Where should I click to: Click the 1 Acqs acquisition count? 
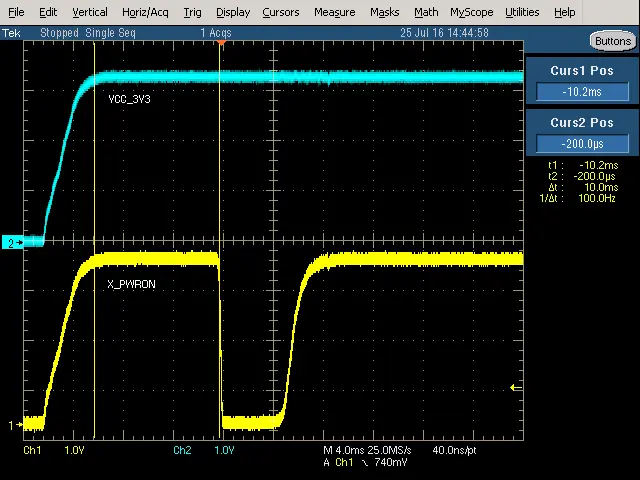216,33
